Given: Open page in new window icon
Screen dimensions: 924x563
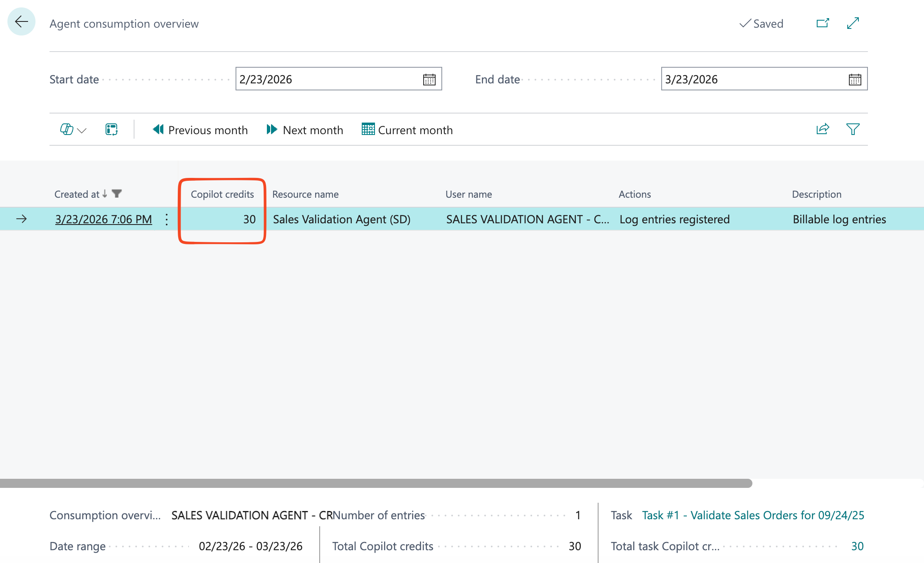Looking at the screenshot, I should coord(823,23).
